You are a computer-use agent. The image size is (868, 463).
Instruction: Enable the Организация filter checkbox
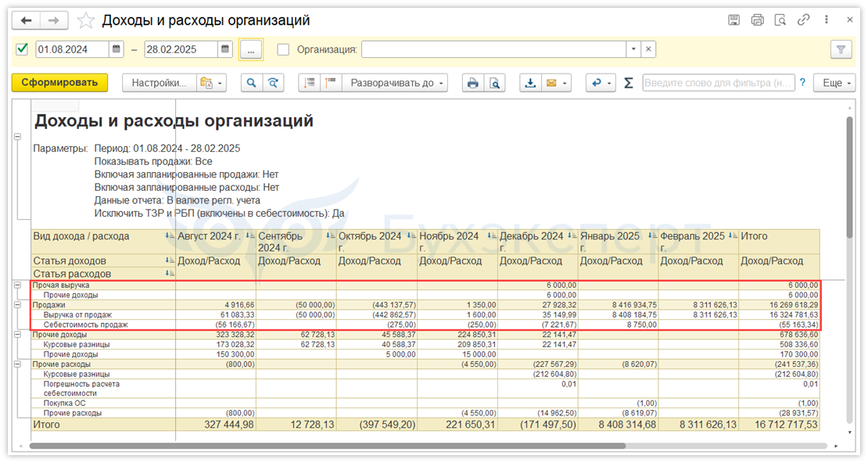283,49
